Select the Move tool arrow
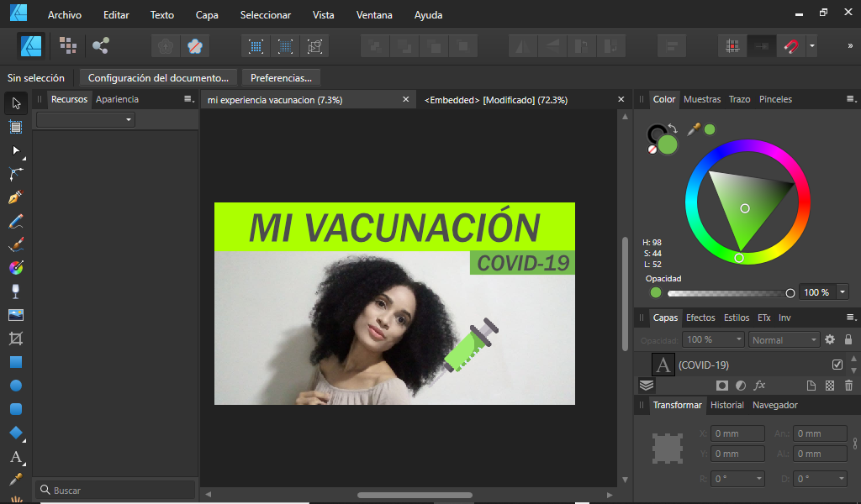The image size is (861, 504). (x=16, y=103)
